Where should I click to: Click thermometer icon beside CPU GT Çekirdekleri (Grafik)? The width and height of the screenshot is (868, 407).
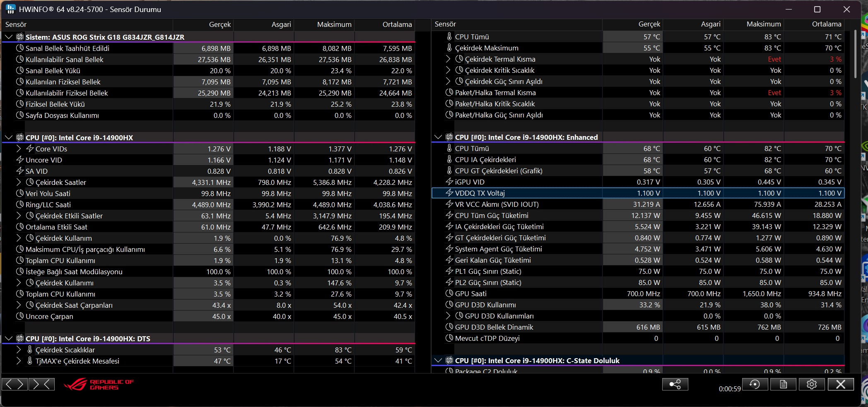coord(449,170)
